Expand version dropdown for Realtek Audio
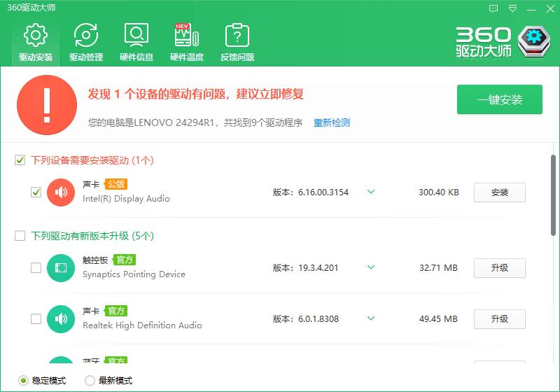This screenshot has width=560, height=392. [x=371, y=318]
